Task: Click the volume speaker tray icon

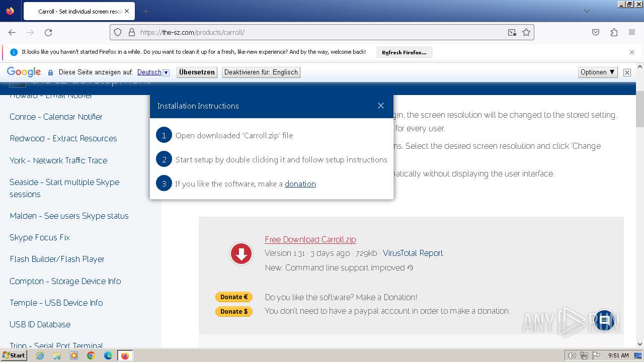Action: [x=572, y=355]
